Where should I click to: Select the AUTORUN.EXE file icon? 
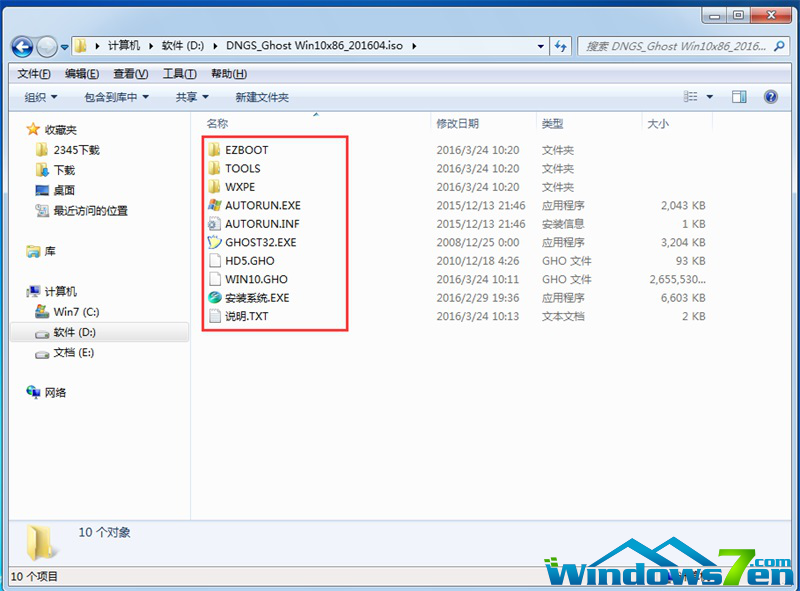coord(214,205)
